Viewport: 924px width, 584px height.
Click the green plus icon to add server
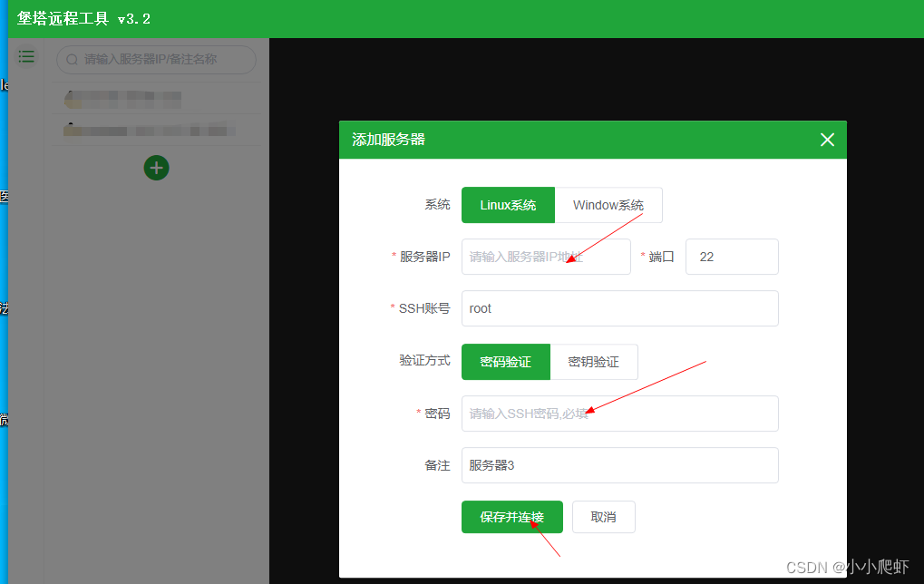tap(156, 168)
